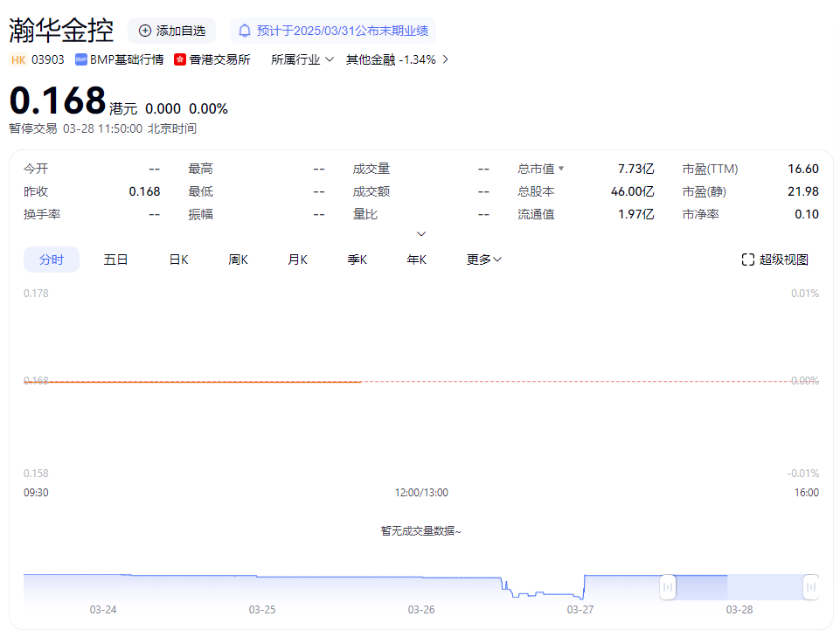Screen dimensions: 840x630
Task: Switch the chart to 分时 intraday view
Action: point(51,259)
